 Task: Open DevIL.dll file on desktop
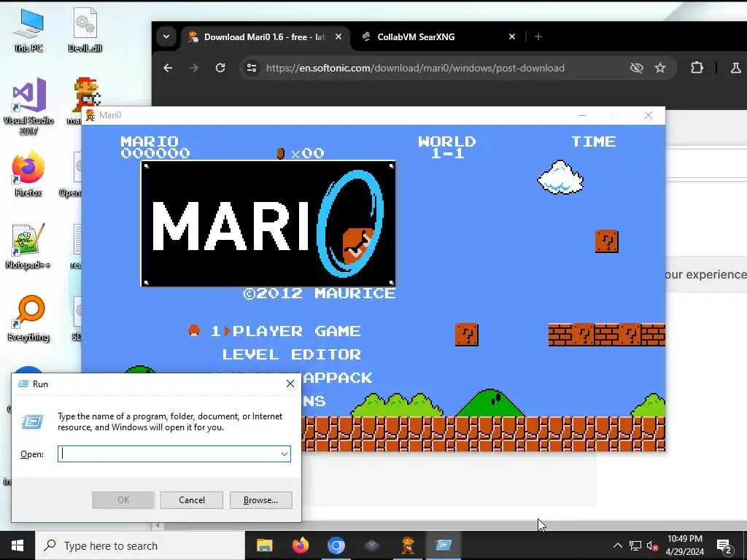click(x=85, y=31)
